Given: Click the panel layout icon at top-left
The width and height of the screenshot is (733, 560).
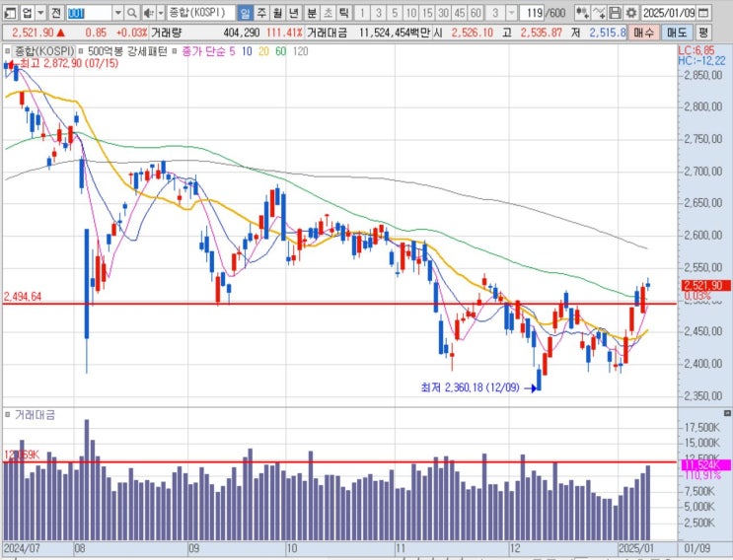Looking at the screenshot, I should (x=10, y=13).
